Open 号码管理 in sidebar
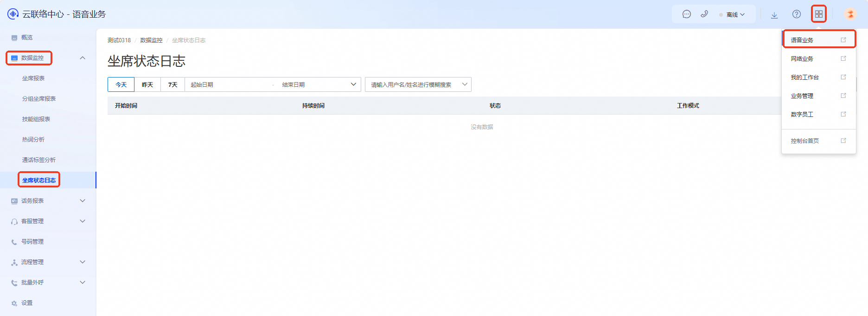This screenshot has width=868, height=316. tap(32, 242)
